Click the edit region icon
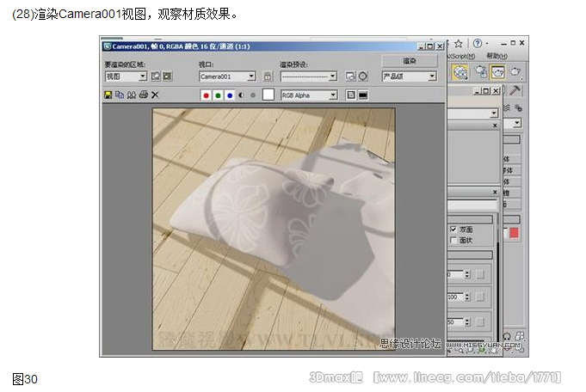Image resolution: width=586 pixels, height=392 pixels. click(x=156, y=77)
